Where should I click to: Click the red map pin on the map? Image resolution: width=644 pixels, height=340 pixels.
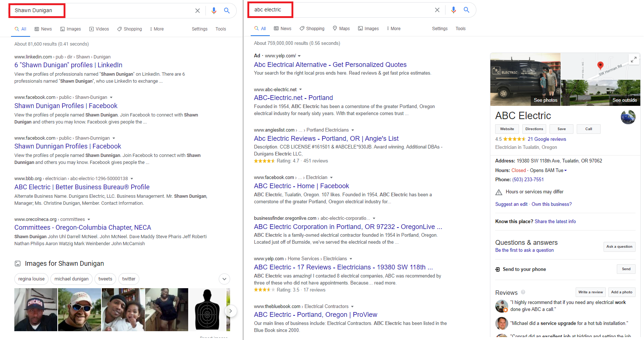pyautogui.click(x=600, y=66)
